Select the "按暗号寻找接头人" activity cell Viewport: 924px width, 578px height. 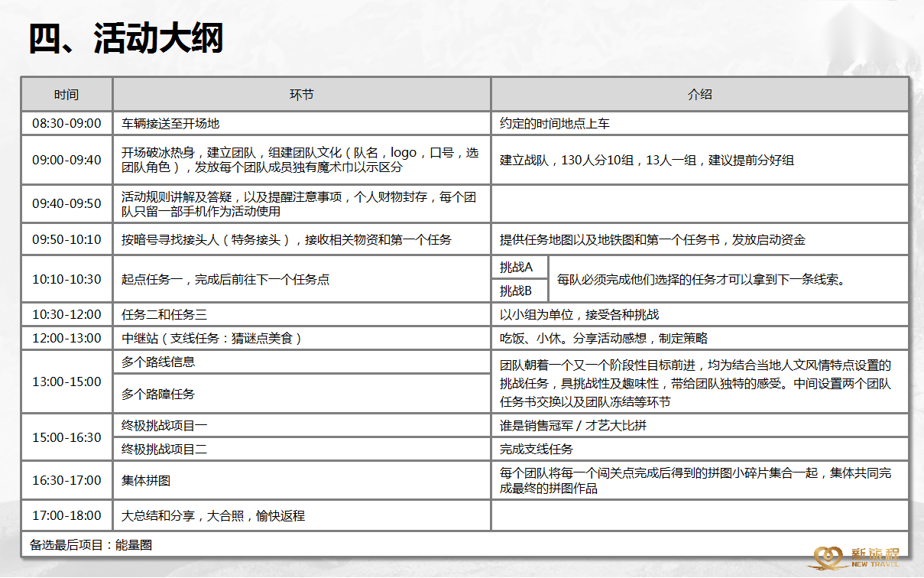click(x=302, y=239)
